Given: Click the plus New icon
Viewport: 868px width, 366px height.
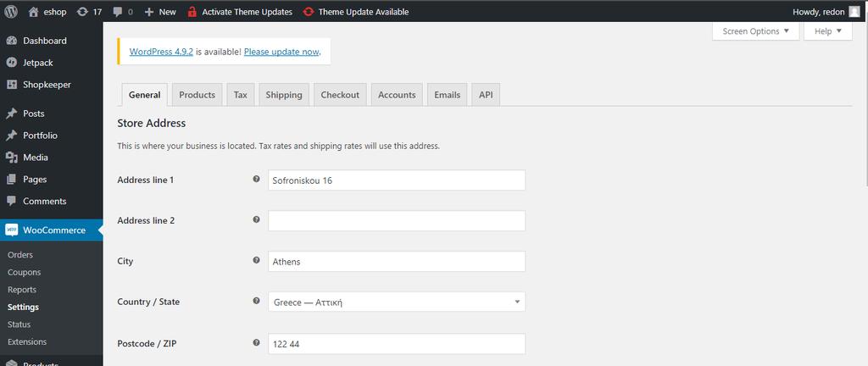Looking at the screenshot, I should tap(149, 12).
